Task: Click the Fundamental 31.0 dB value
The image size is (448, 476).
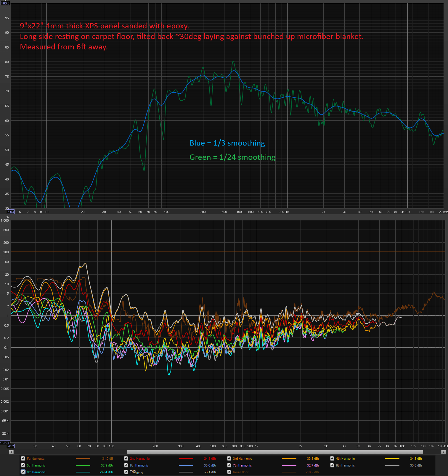Action: click(107, 459)
